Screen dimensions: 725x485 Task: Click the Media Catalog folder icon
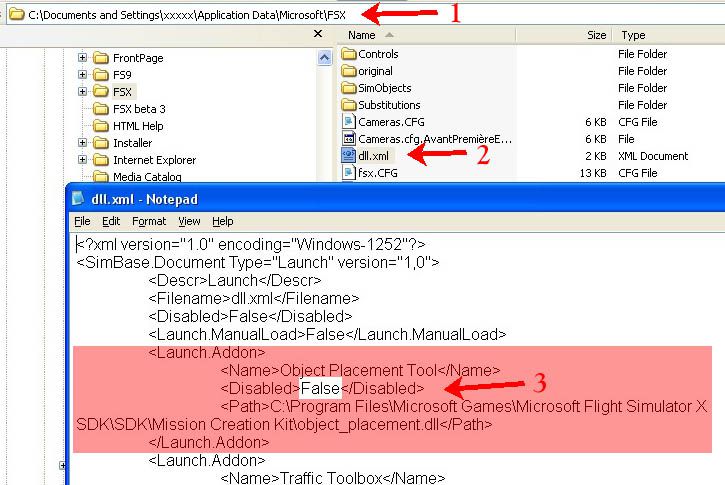[x=100, y=176]
